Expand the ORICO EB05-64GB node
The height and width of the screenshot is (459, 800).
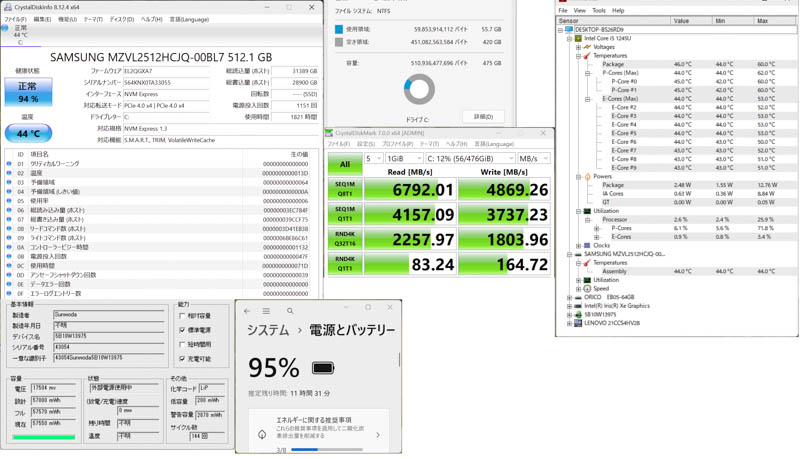point(569,297)
